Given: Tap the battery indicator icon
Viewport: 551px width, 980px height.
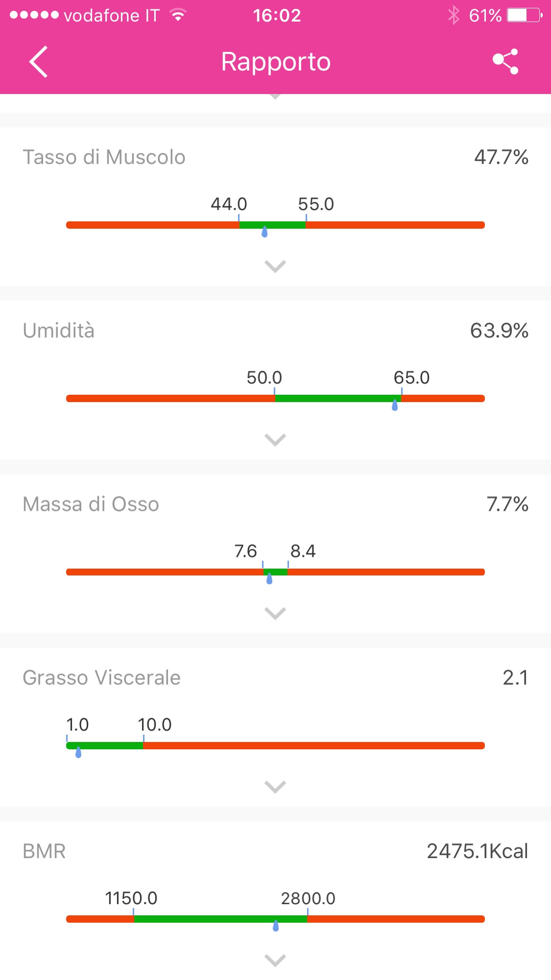Looking at the screenshot, I should point(524,15).
